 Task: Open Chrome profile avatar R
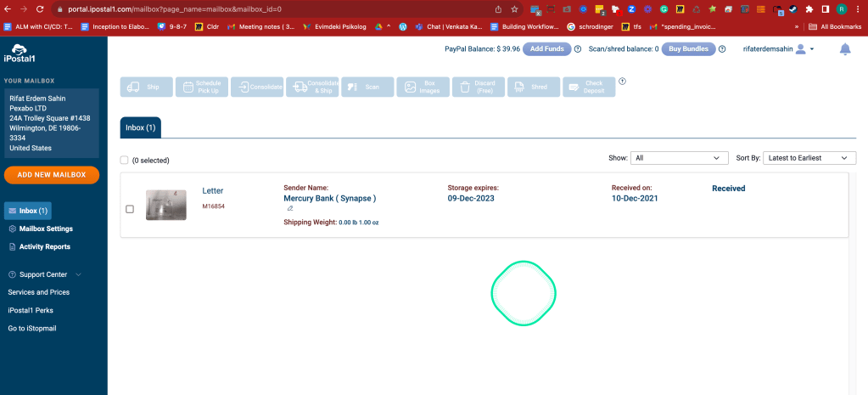[x=842, y=8]
